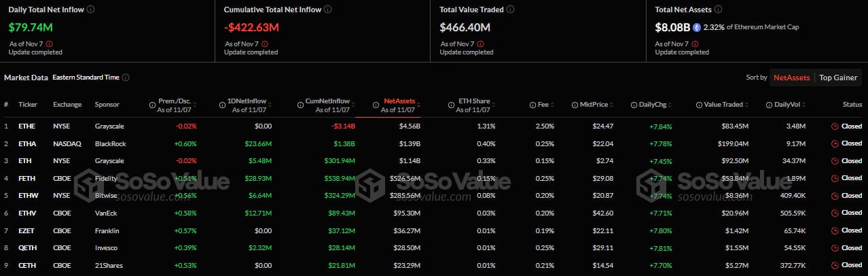Sort table by NetAssets toggle
This screenshot has height=276, width=868.
pos(792,77)
